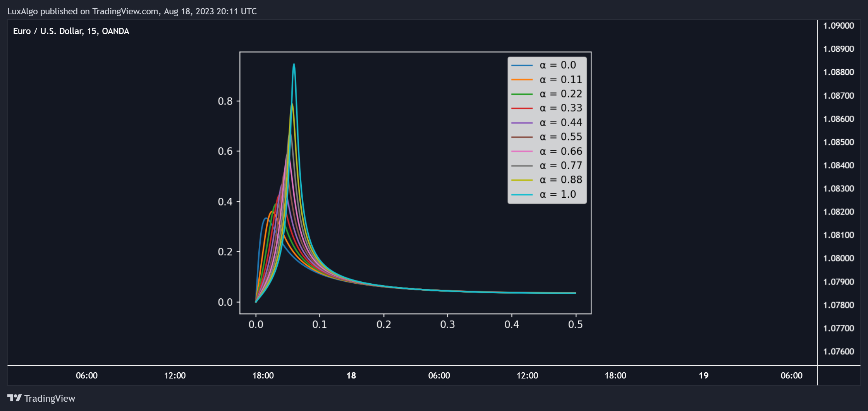This screenshot has width=868, height=411.
Task: Click the α = 0.33 red legend line
Action: tap(522, 108)
